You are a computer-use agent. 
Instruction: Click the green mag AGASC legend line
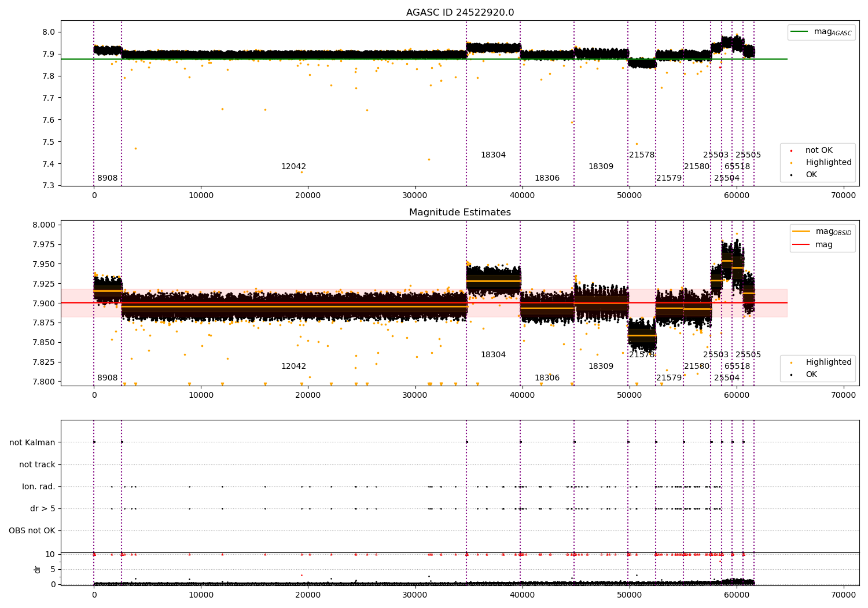point(800,32)
